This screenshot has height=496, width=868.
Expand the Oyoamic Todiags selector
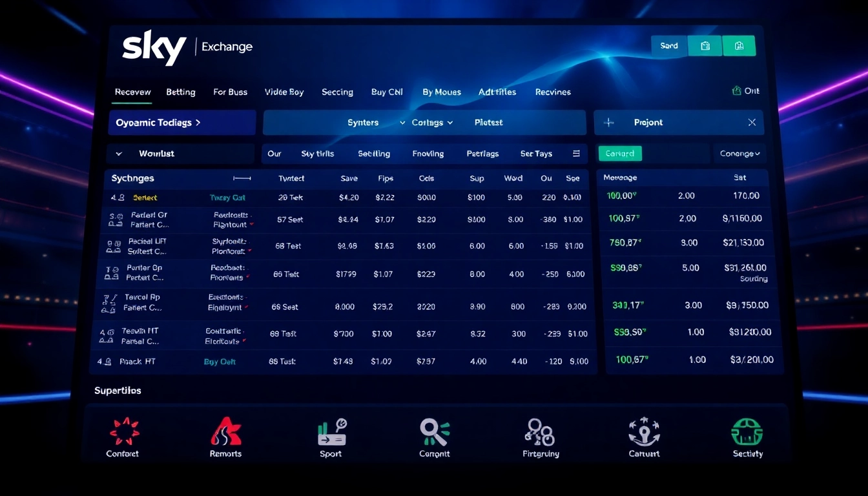coord(182,123)
